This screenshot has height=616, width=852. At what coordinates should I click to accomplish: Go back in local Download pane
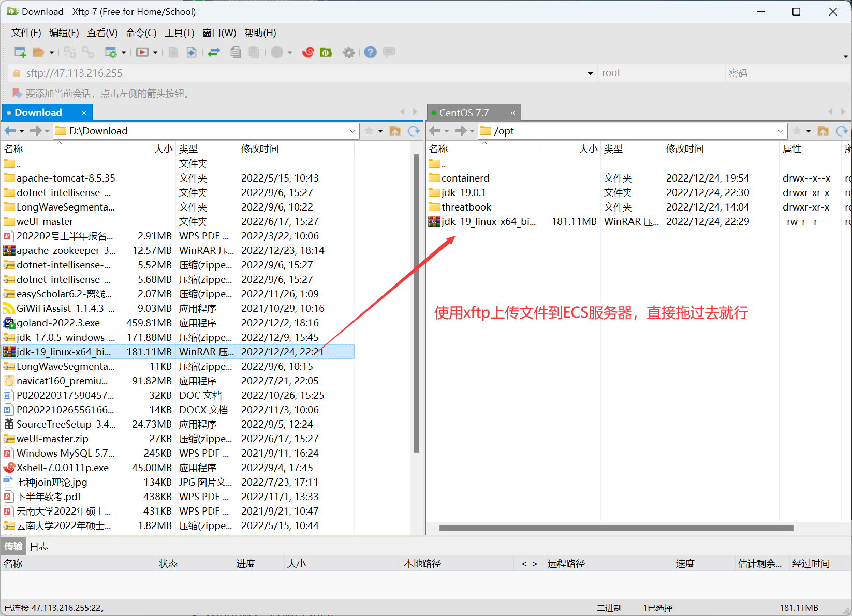click(x=10, y=131)
